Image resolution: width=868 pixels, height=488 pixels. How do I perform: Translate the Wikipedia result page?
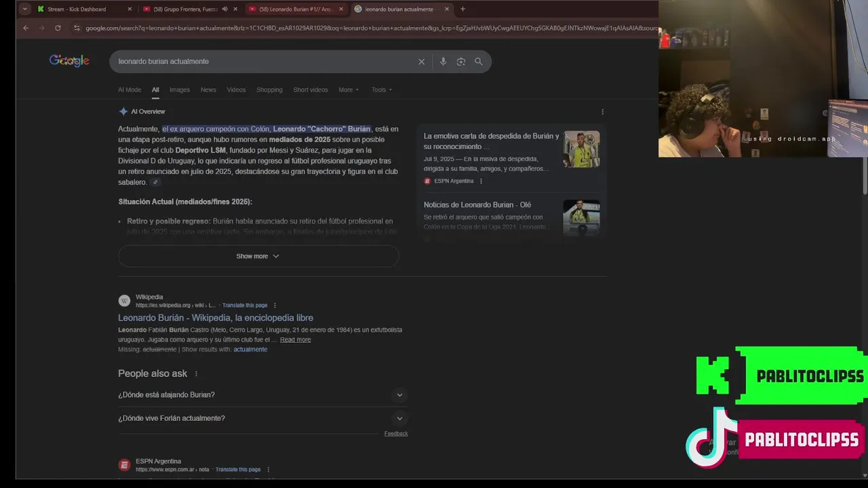coord(245,306)
